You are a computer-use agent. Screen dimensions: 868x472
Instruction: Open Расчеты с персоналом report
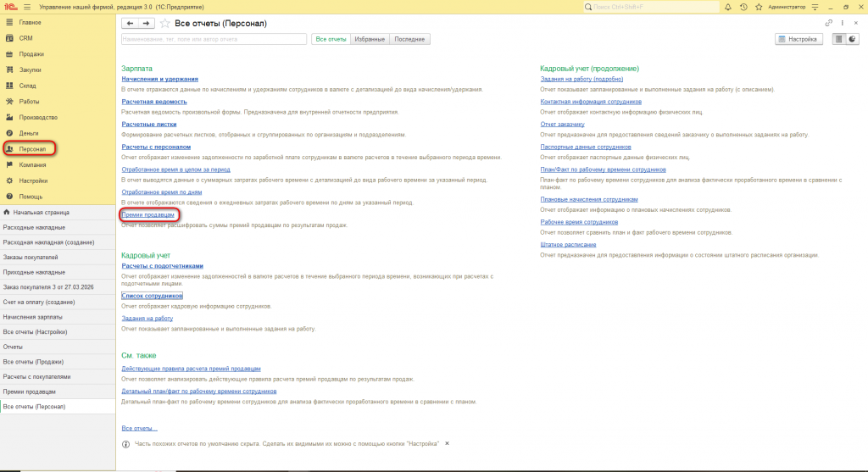coord(156,147)
